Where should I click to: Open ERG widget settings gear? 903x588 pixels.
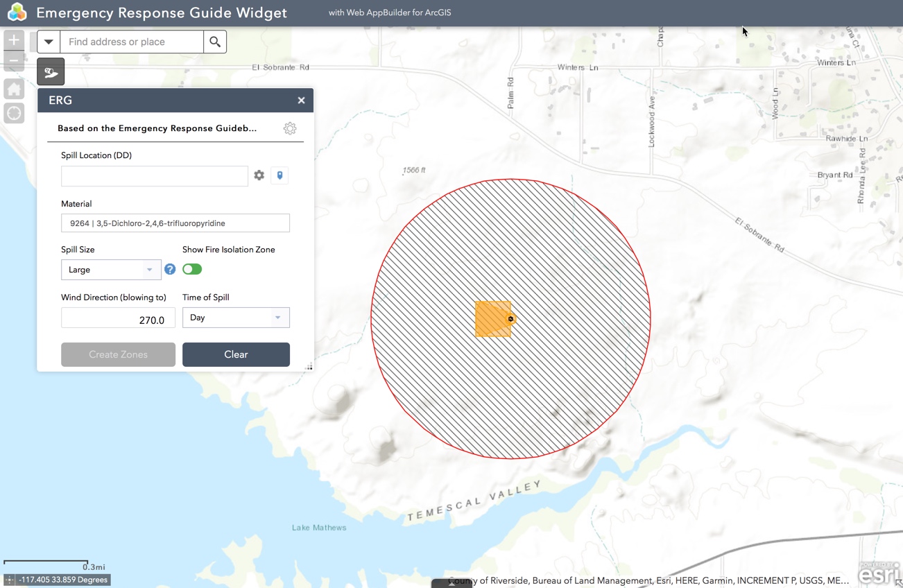coord(290,128)
